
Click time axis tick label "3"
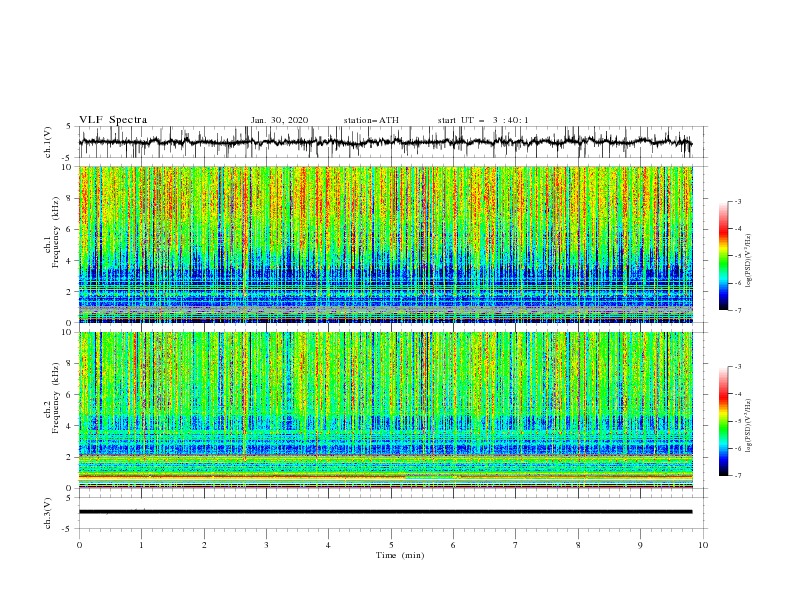click(266, 545)
